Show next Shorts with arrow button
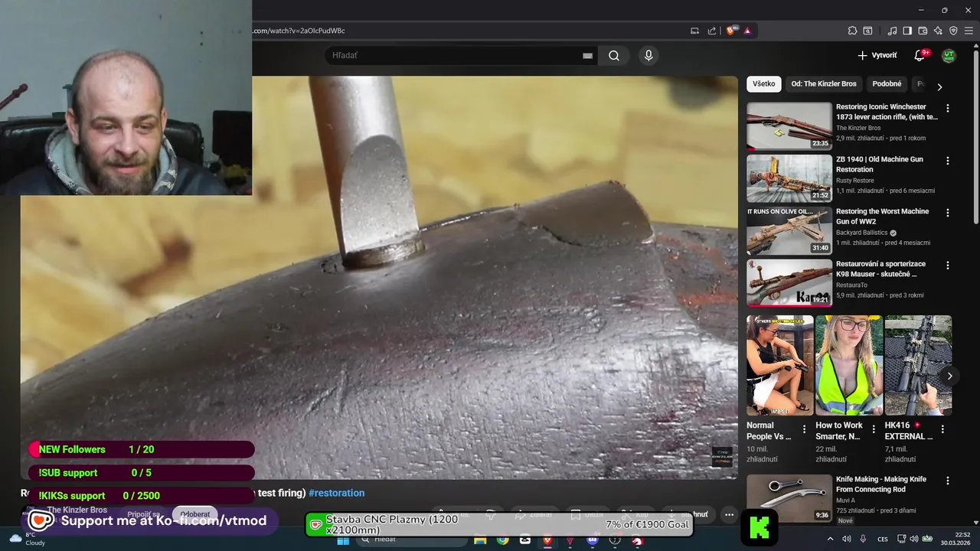 (949, 376)
